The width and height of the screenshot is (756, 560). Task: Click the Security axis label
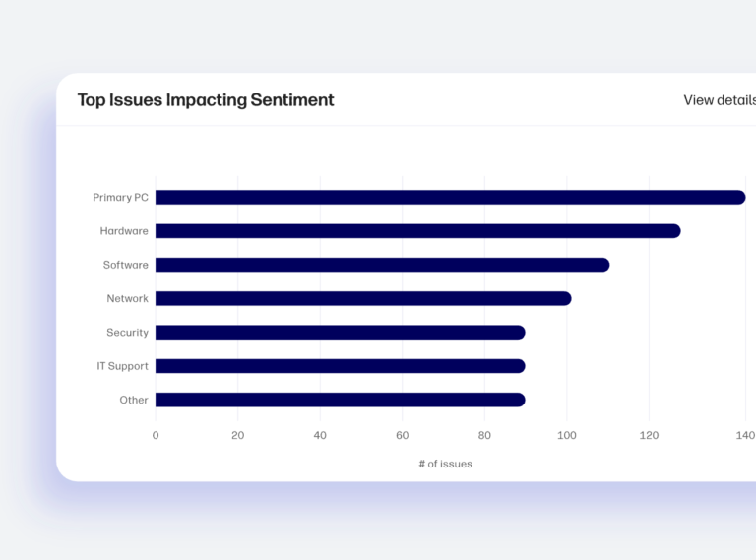pyautogui.click(x=127, y=333)
